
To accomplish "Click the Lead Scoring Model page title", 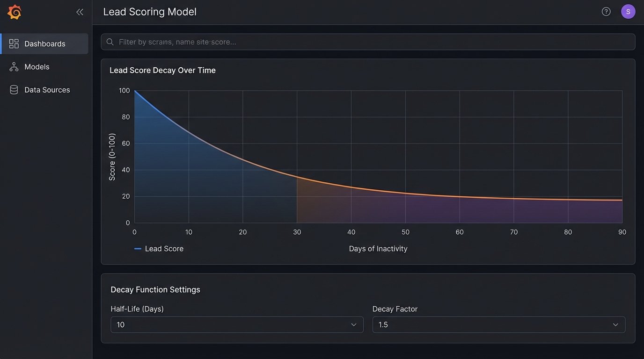I will point(150,12).
